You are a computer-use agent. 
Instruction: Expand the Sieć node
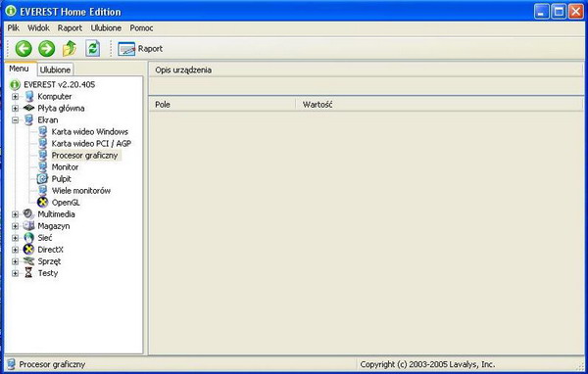(15, 238)
